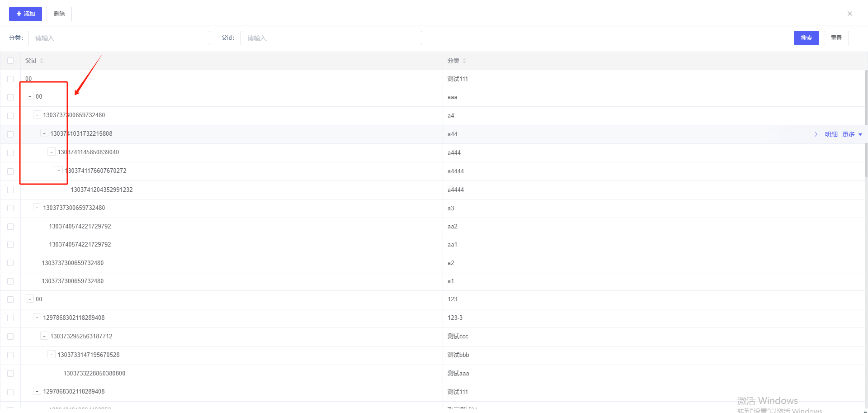Click the 重置 (reset) button

(x=836, y=38)
